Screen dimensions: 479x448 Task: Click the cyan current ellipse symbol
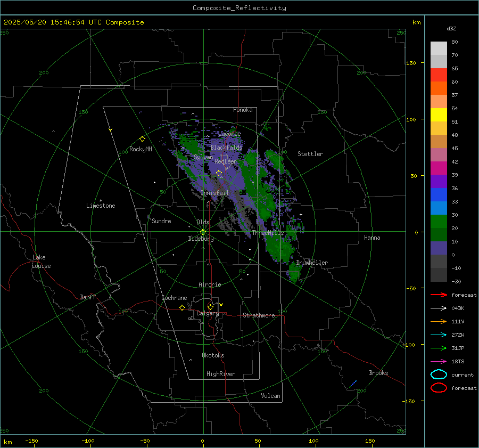(439, 374)
